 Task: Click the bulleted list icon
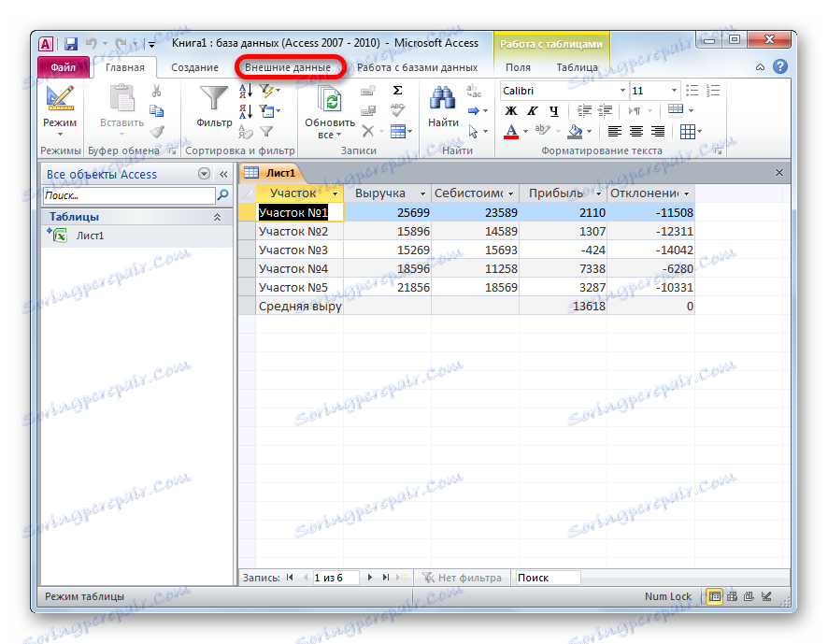click(x=692, y=91)
